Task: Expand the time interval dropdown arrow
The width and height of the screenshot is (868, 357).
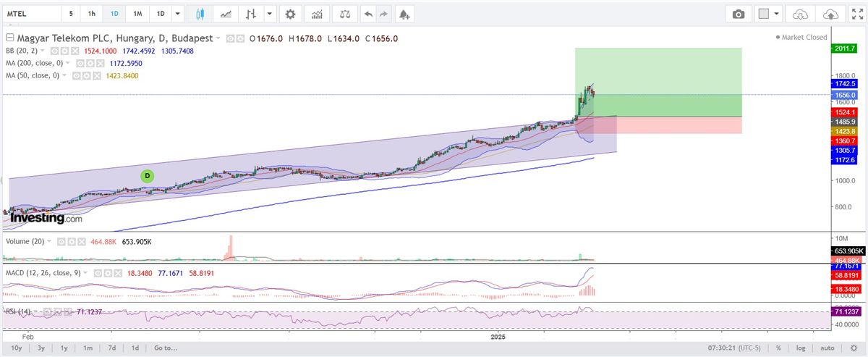Action: 177,14
